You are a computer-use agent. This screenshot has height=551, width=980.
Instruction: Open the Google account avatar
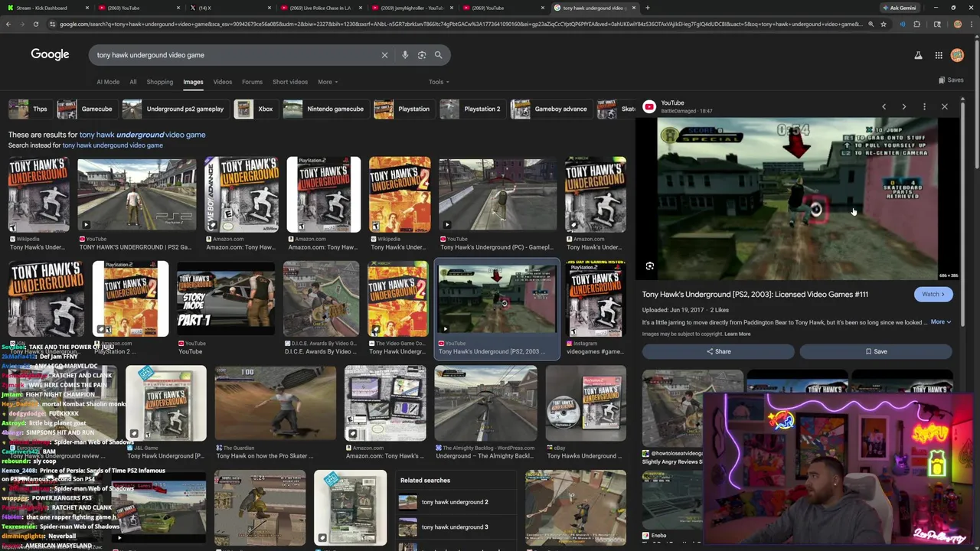click(x=957, y=55)
